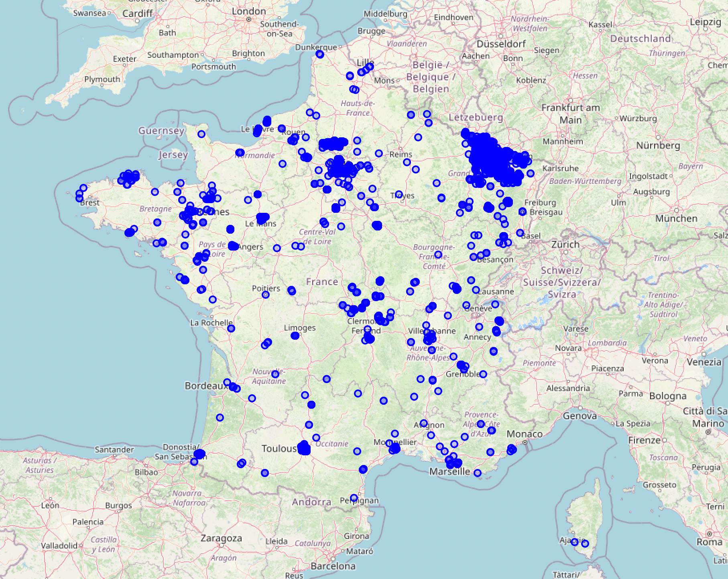Click the marker cluster at Le Mans
This screenshot has width=728, height=579.
point(262,218)
